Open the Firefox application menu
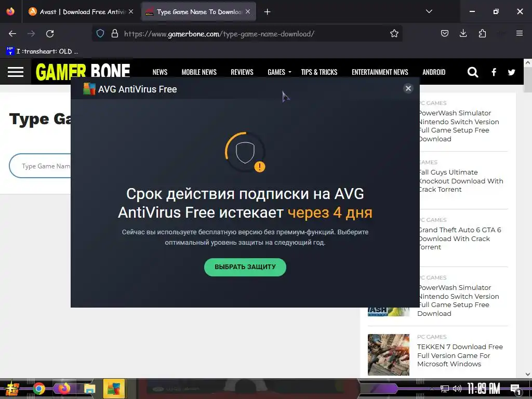Viewport: 532px width, 399px height. [x=520, y=33]
